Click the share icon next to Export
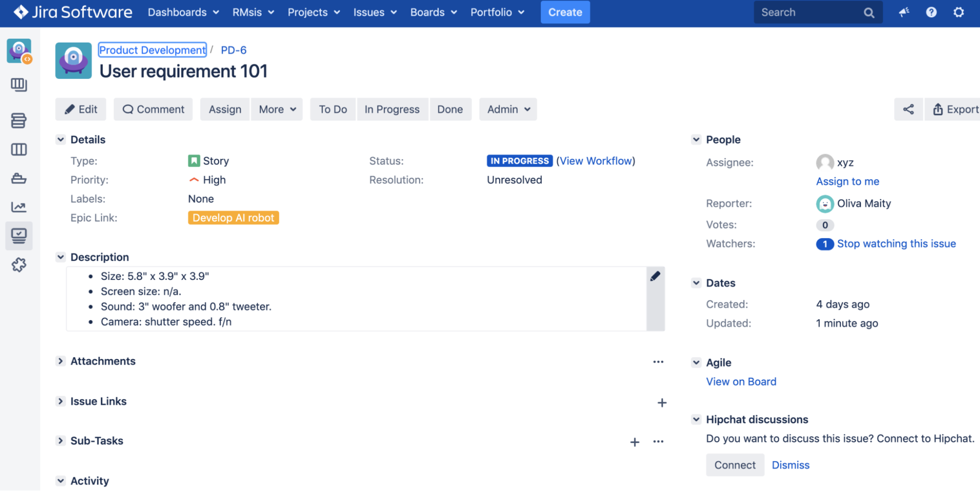The width and height of the screenshot is (980, 491). (x=908, y=109)
